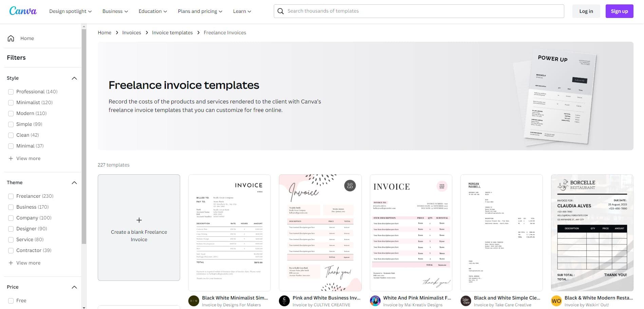Click the Home house icon in sidebar

click(11, 38)
